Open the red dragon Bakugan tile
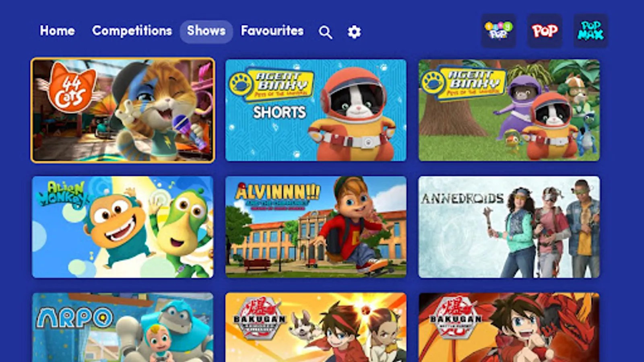Viewport: 644px width, 362px height. click(x=509, y=327)
